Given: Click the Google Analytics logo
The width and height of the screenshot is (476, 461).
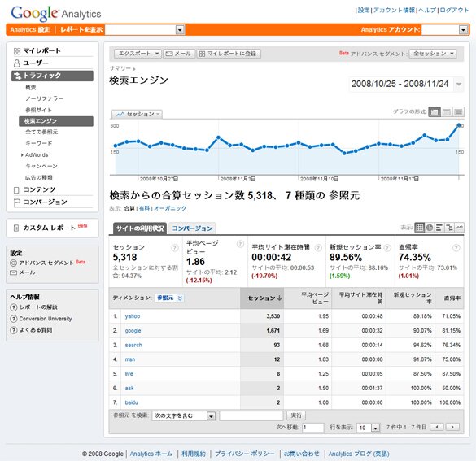Looking at the screenshot, I should (56, 13).
